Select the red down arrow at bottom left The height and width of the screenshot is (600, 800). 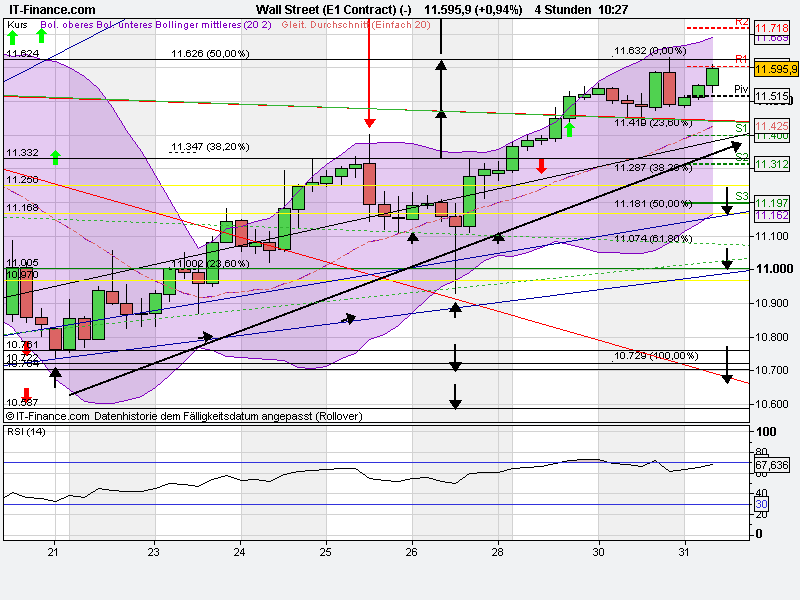[27, 390]
